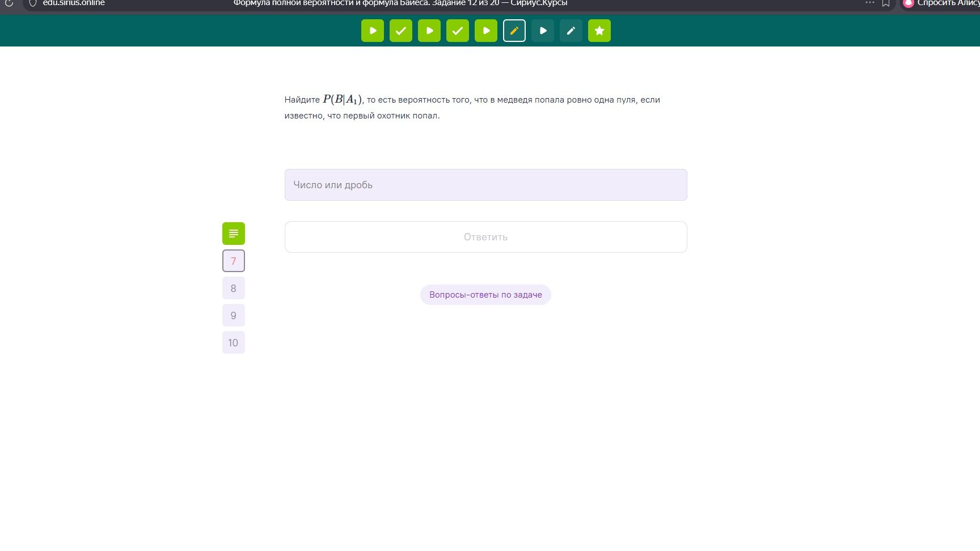Go to sub-question 8
Screen dimensions: 980x551
[x=234, y=288]
